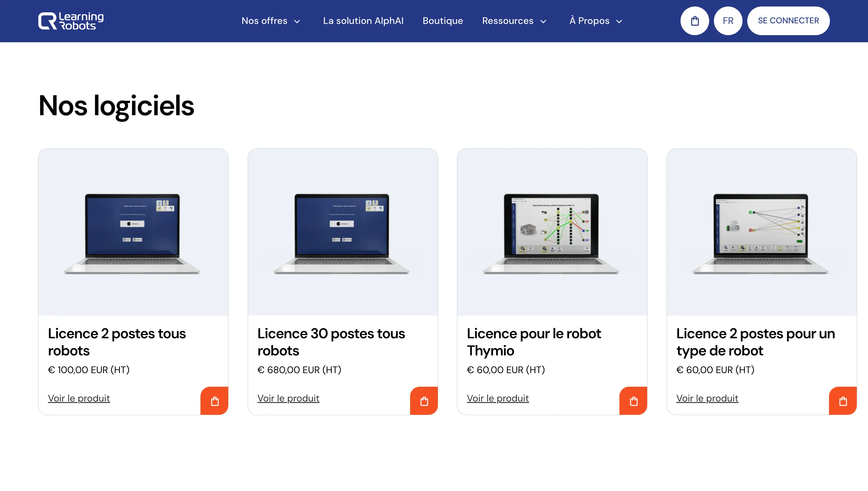Open laptop image of Licence 30 postes tous robots
Image resolution: width=868 pixels, height=491 pixels.
[x=343, y=232]
